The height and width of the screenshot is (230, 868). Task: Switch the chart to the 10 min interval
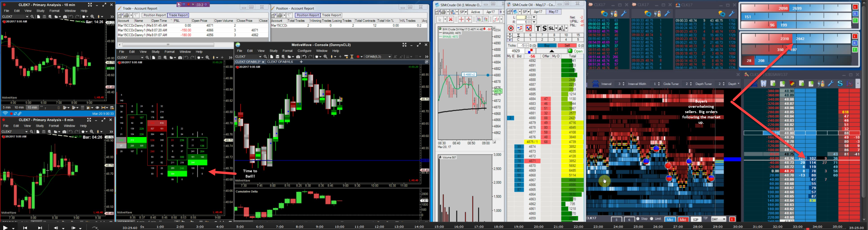(19, 108)
